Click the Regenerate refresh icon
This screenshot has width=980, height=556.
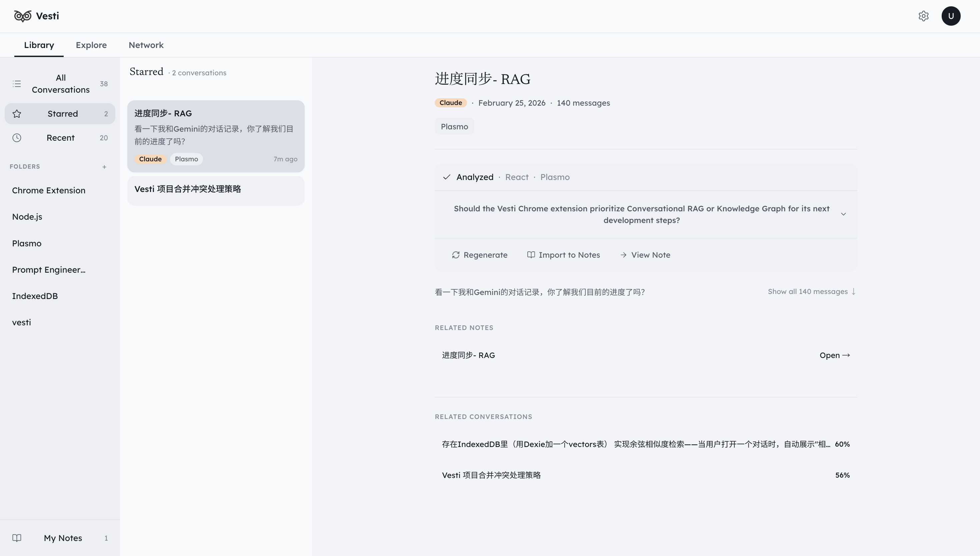456,255
